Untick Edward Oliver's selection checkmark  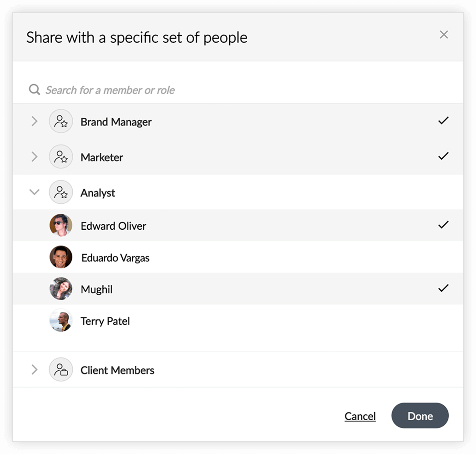443,225
